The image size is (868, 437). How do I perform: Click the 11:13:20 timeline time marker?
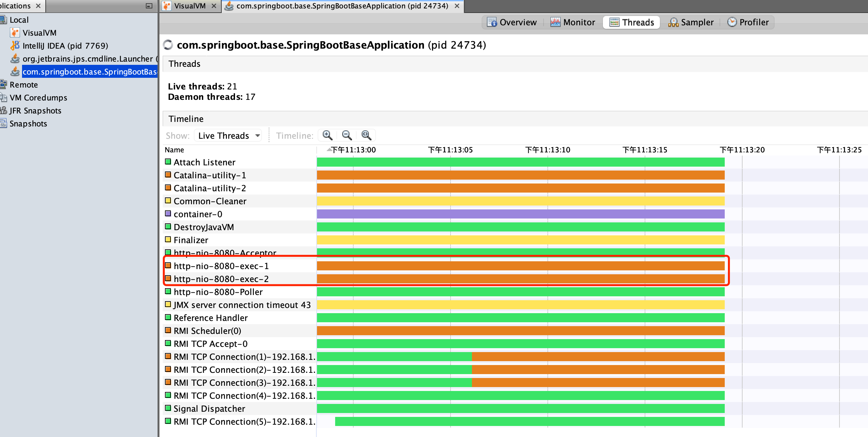[x=742, y=149]
